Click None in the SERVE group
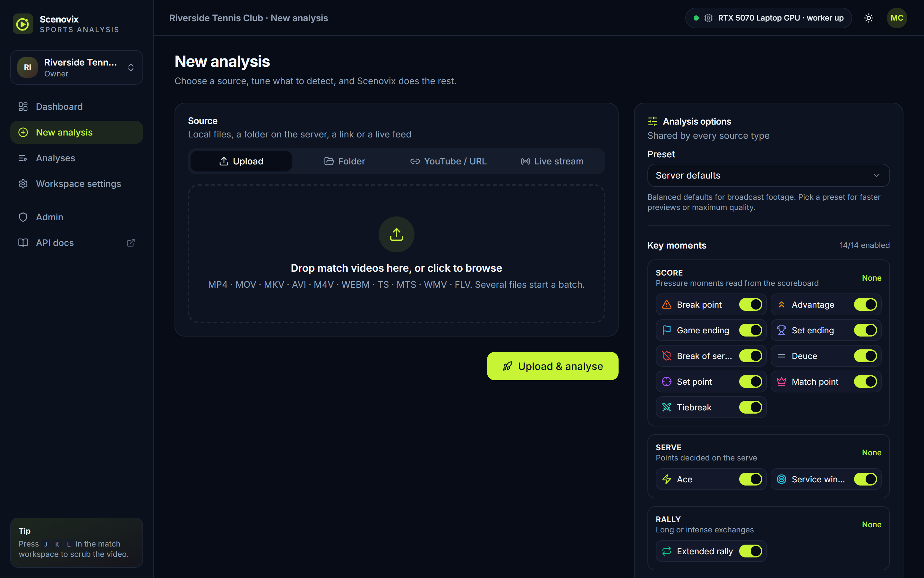The width and height of the screenshot is (924, 578). click(x=871, y=453)
